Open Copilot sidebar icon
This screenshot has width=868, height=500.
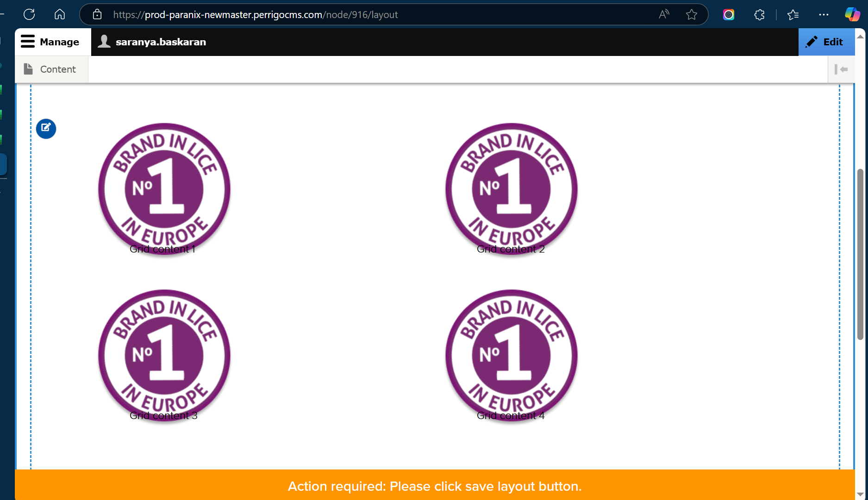tap(852, 14)
